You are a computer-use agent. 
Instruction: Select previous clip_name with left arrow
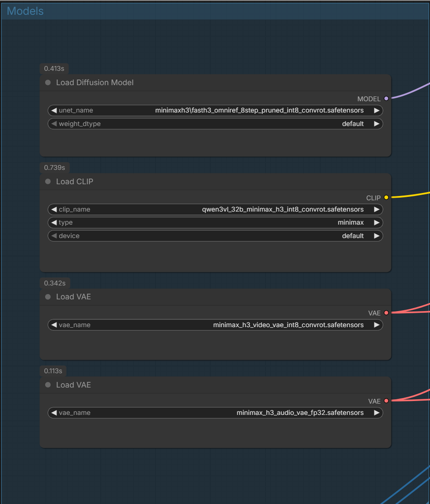pyautogui.click(x=54, y=210)
